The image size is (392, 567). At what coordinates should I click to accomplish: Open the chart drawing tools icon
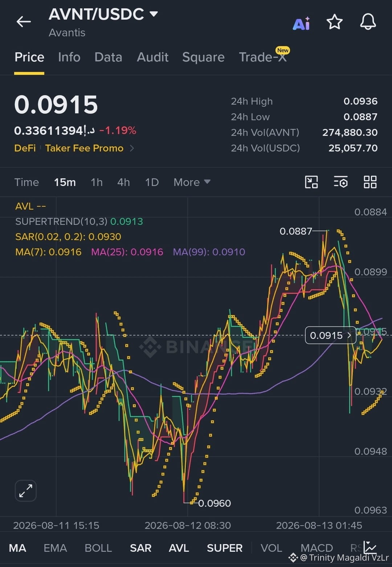pos(311,182)
